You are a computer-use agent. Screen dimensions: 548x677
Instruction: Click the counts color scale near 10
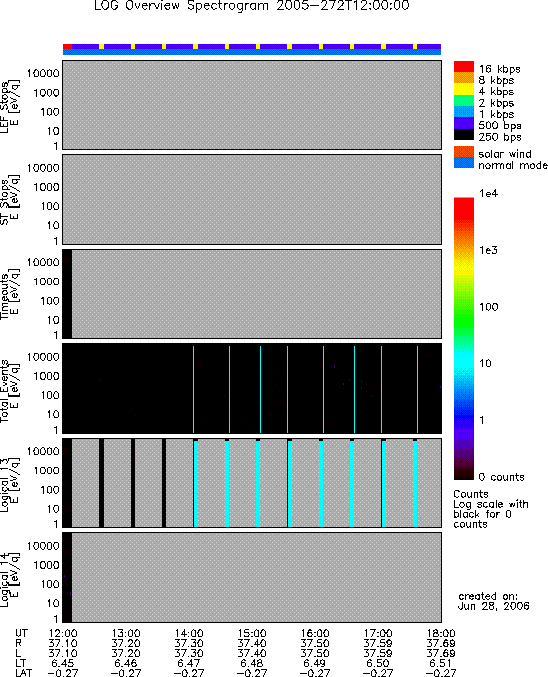coord(463,363)
